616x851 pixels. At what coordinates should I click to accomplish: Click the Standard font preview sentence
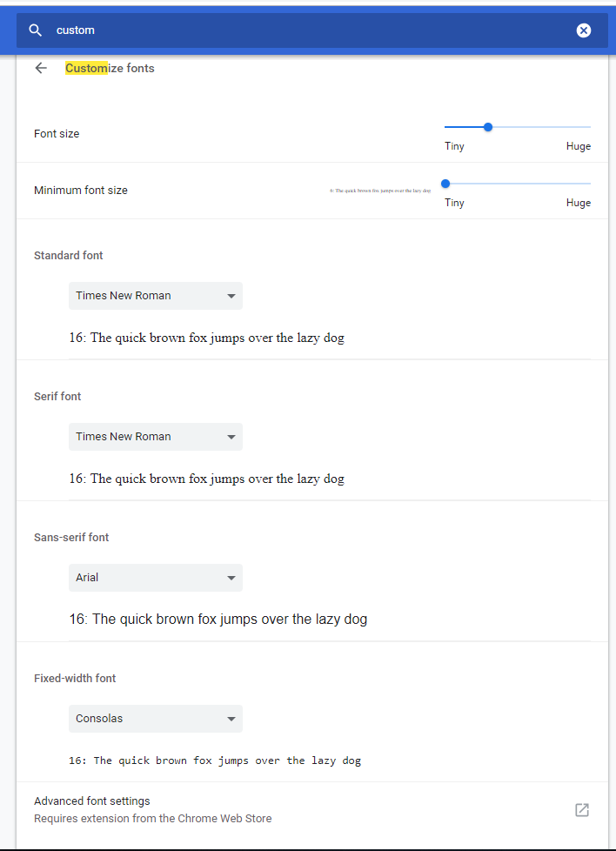pyautogui.click(x=207, y=338)
